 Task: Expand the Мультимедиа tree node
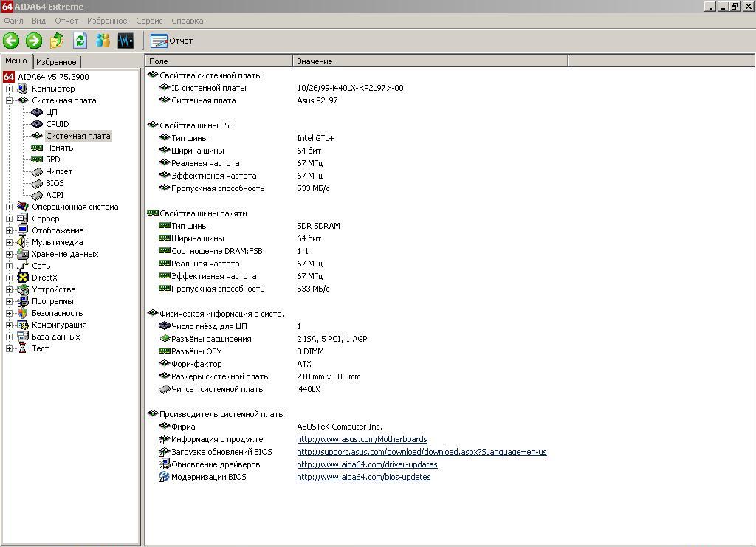click(9, 242)
